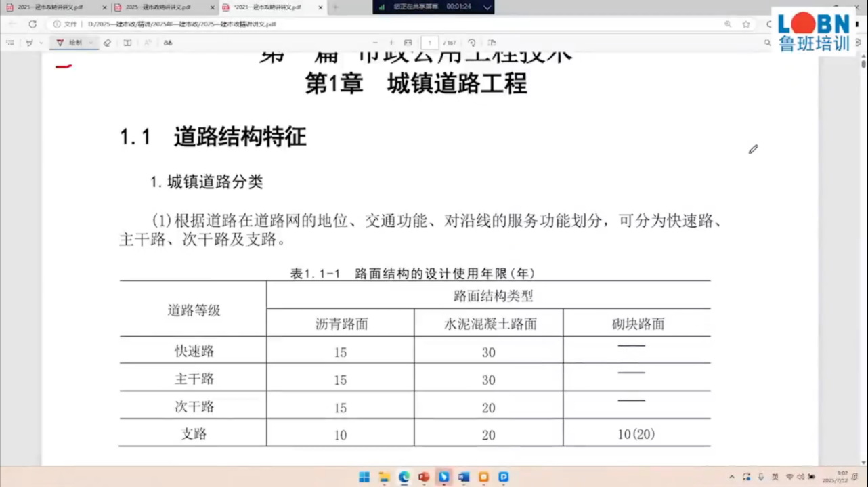Open Microsoft Edge from the taskbar
The height and width of the screenshot is (487, 868).
click(404, 477)
